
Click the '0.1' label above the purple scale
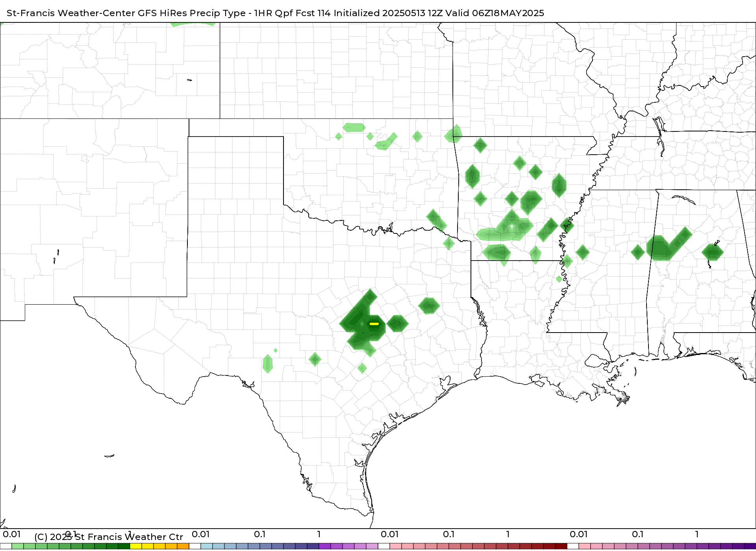coord(638,534)
